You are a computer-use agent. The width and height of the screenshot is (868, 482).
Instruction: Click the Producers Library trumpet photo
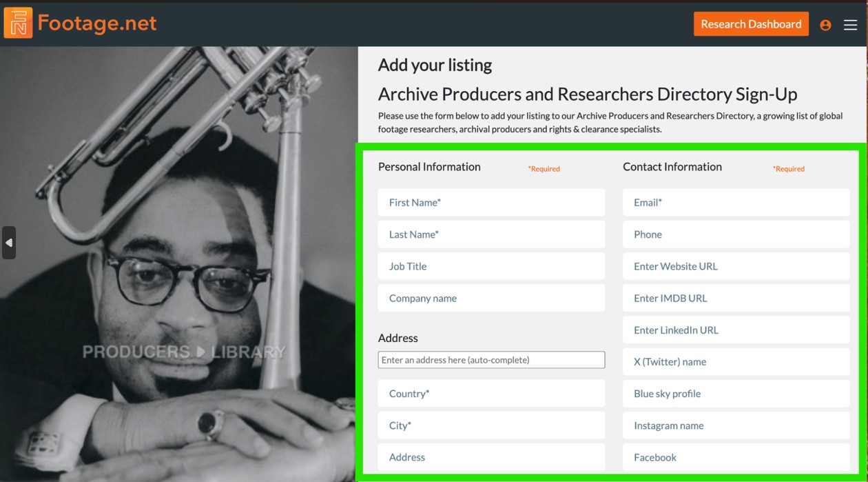pyautogui.click(x=179, y=264)
